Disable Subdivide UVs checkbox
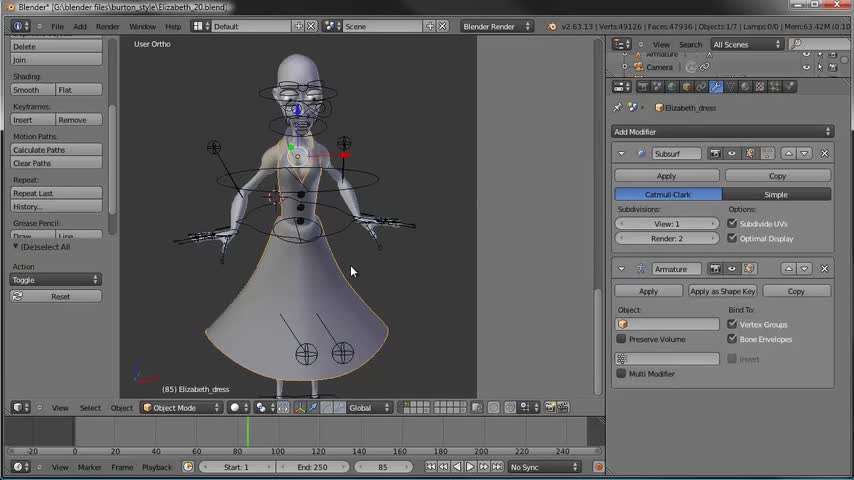The height and width of the screenshot is (480, 854). [x=733, y=224]
